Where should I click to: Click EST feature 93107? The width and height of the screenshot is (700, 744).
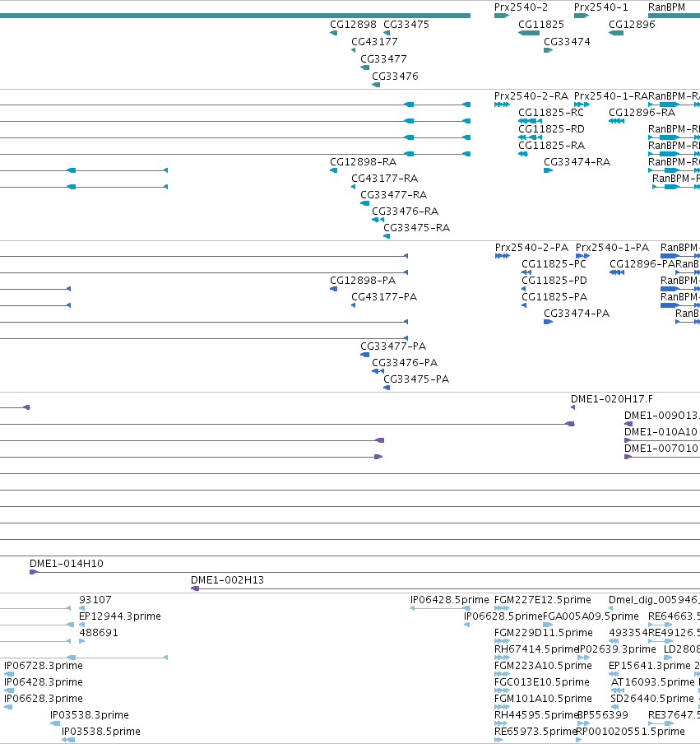(x=95, y=600)
